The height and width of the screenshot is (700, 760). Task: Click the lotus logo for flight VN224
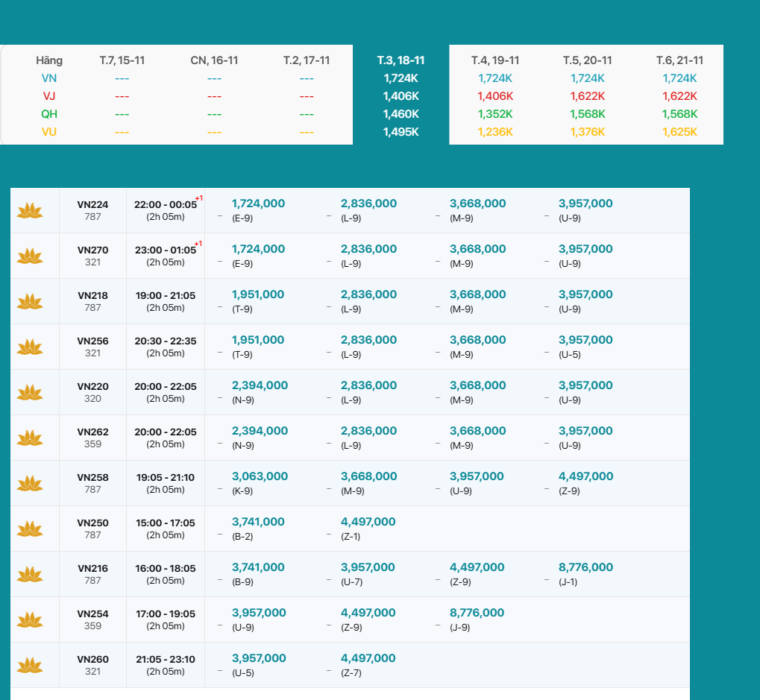coord(30,211)
